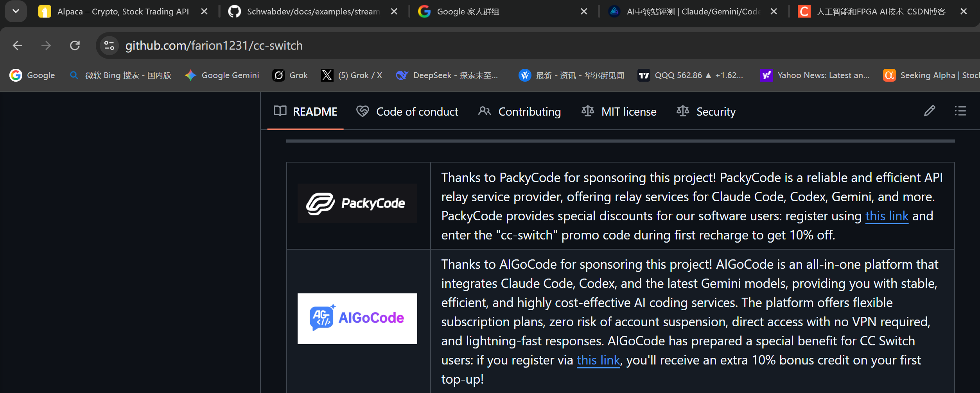Switch to the Google 家人群组 tab
The height and width of the screenshot is (393, 980).
point(468,12)
